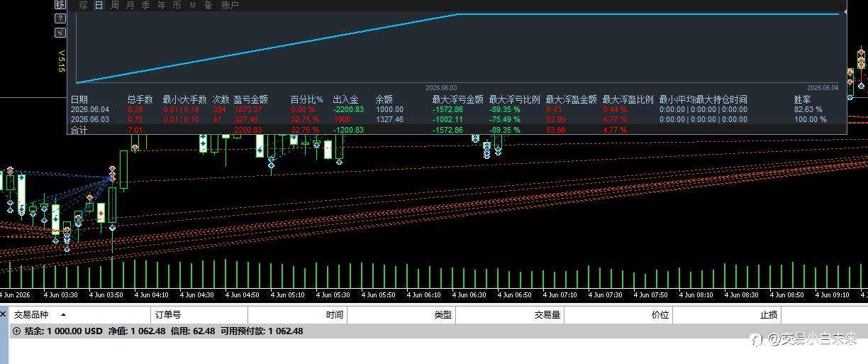This screenshot has width=868, height=364.
Task: Click the 1327.46 balance value
Action: click(389, 120)
